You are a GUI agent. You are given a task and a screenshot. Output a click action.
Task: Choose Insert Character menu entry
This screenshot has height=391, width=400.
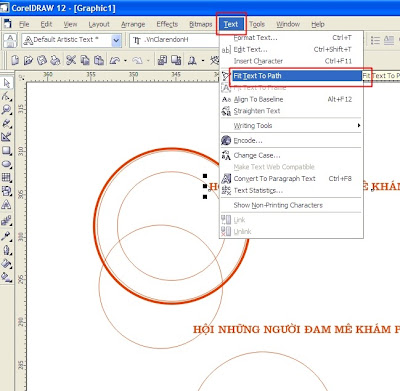[x=291, y=61]
